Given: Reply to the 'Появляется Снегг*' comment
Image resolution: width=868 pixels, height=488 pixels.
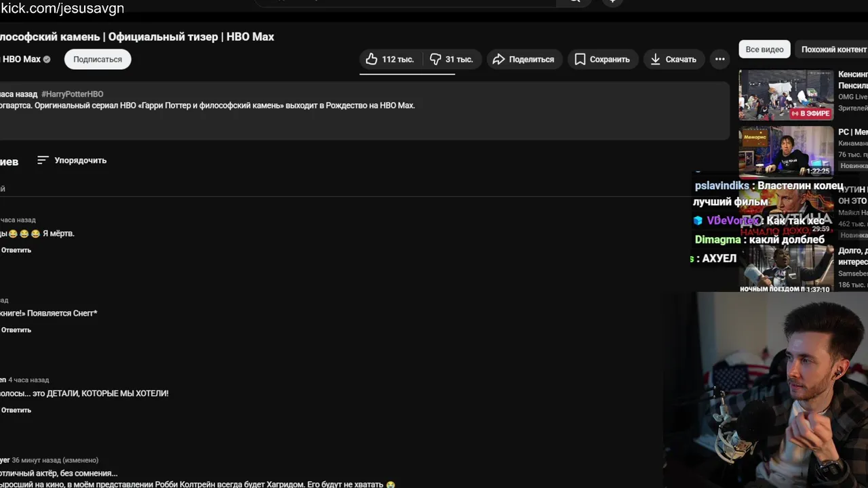Looking at the screenshot, I should (16, 330).
